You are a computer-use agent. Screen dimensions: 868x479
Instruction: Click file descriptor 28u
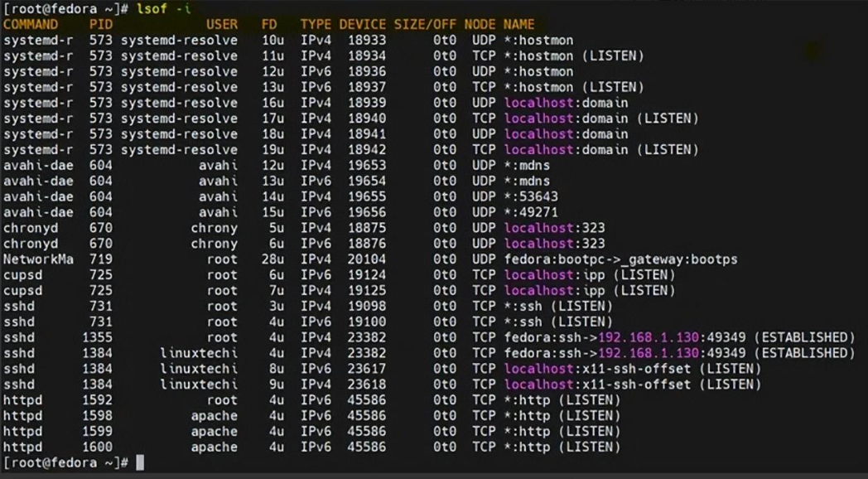[273, 259]
